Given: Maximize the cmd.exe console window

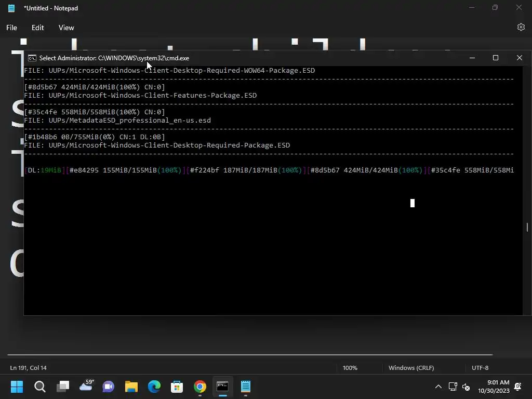Looking at the screenshot, I should (x=495, y=58).
